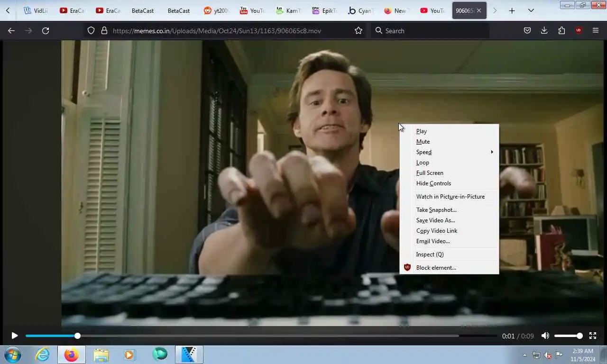This screenshot has width=607, height=364.
Task: Open the clock showing 2:39 AM
Action: pos(583,355)
